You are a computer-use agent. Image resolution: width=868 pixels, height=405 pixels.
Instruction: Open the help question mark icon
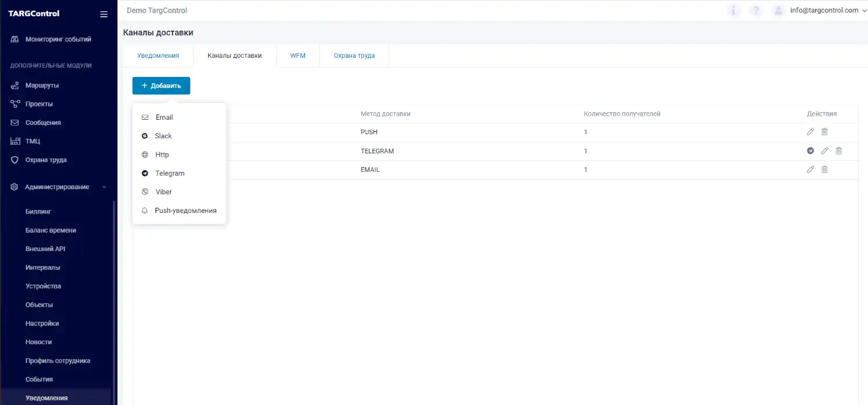pyautogui.click(x=756, y=10)
